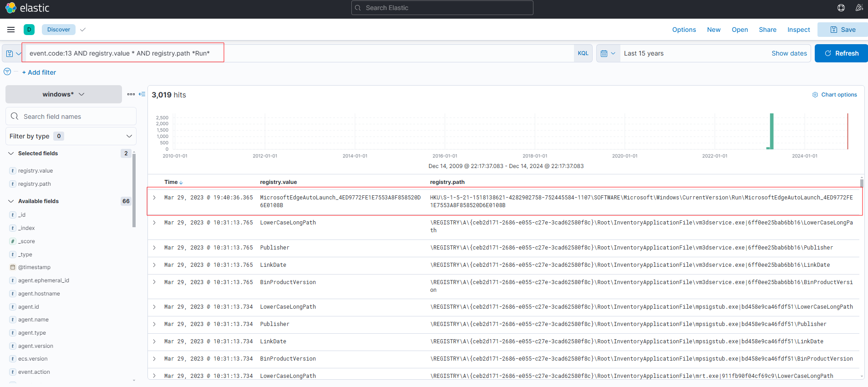This screenshot has width=868, height=387.
Task: Click the MicrosoftEdgeAutoLaunch registry value cell
Action: [x=340, y=201]
